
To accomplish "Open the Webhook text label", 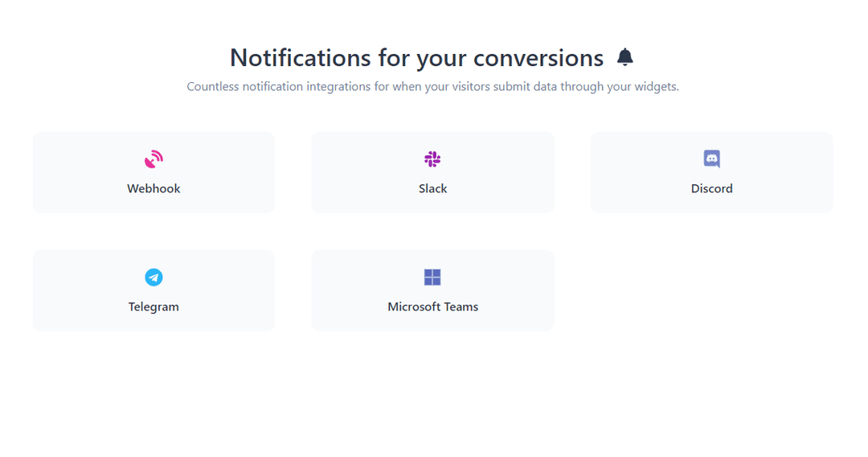I will [x=154, y=188].
